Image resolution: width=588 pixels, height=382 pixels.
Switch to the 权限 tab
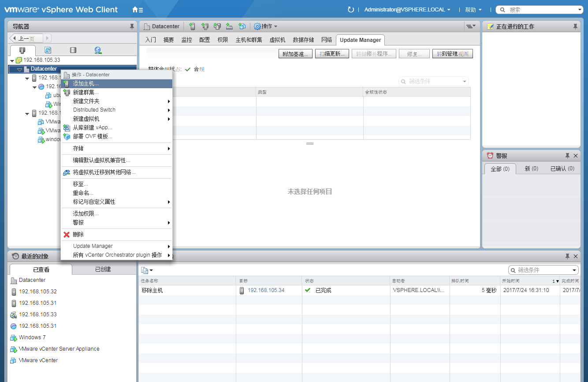click(x=223, y=40)
